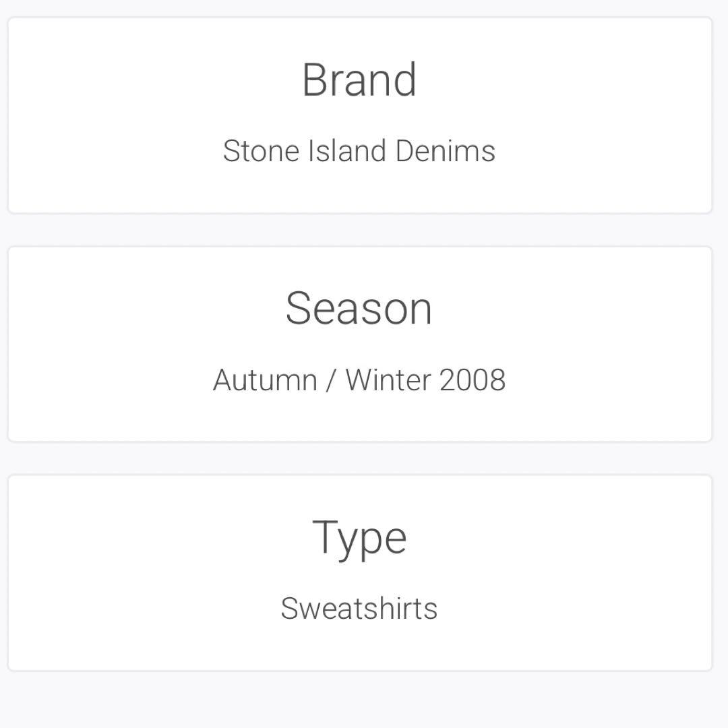
Task: Click the slash between Autumn and Winter
Action: point(330,380)
